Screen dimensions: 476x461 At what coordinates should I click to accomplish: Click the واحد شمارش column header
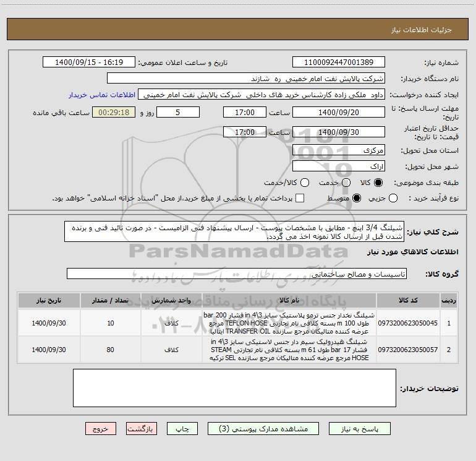[x=171, y=300]
